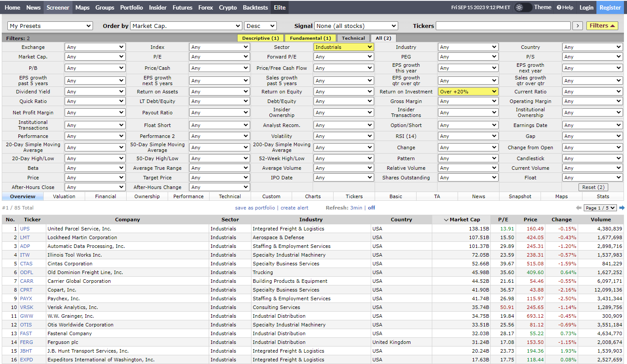Image resolution: width=627 pixels, height=364 pixels.
Task: Open the FERG ticker link
Action: pyautogui.click(x=26, y=342)
